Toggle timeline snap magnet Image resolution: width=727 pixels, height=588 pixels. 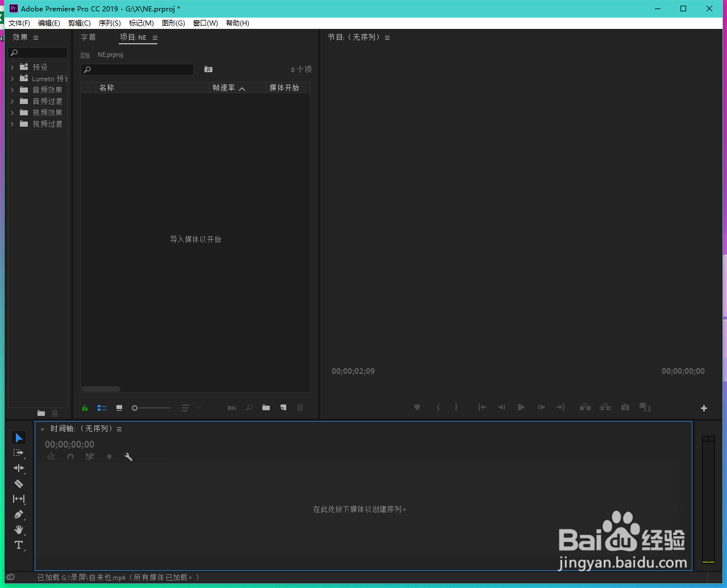tap(70, 457)
